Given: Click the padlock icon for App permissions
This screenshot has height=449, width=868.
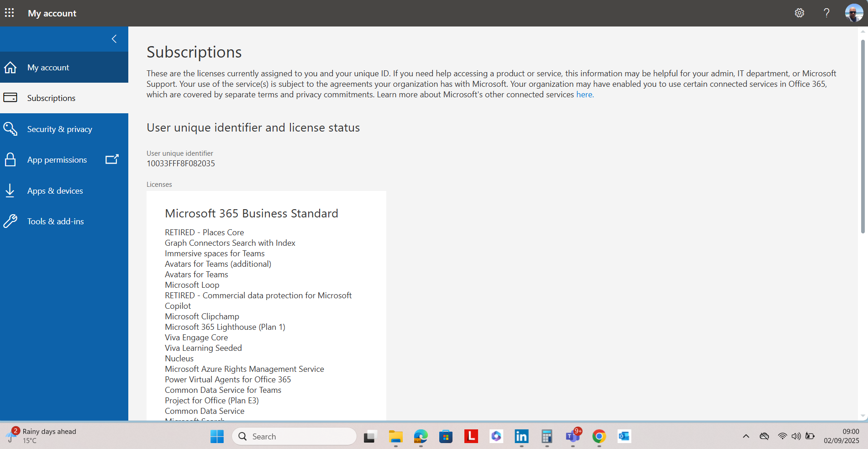Looking at the screenshot, I should (x=10, y=159).
